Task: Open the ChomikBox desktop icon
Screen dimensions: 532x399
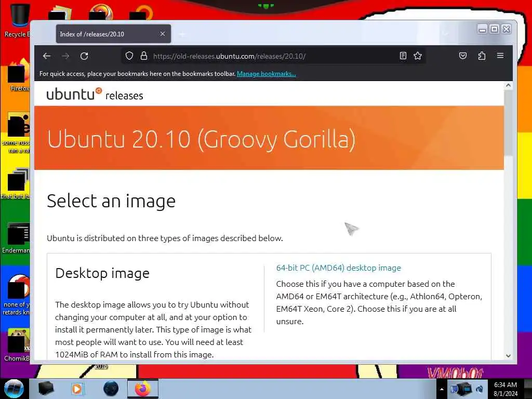Action: coord(18,345)
